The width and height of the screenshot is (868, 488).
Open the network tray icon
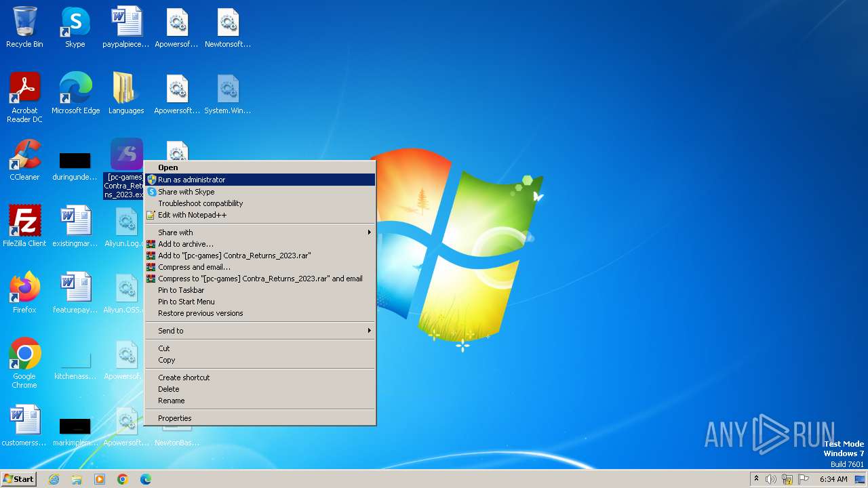(787, 479)
